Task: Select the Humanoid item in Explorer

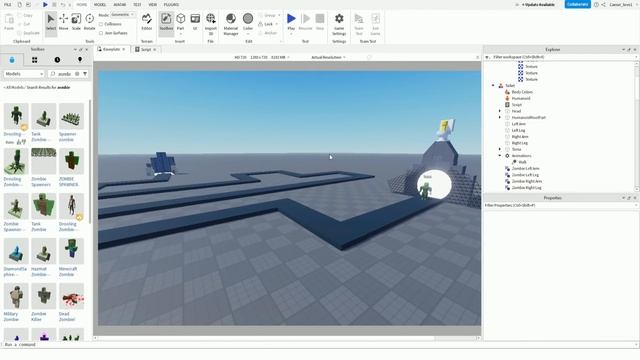Action: 521,98
